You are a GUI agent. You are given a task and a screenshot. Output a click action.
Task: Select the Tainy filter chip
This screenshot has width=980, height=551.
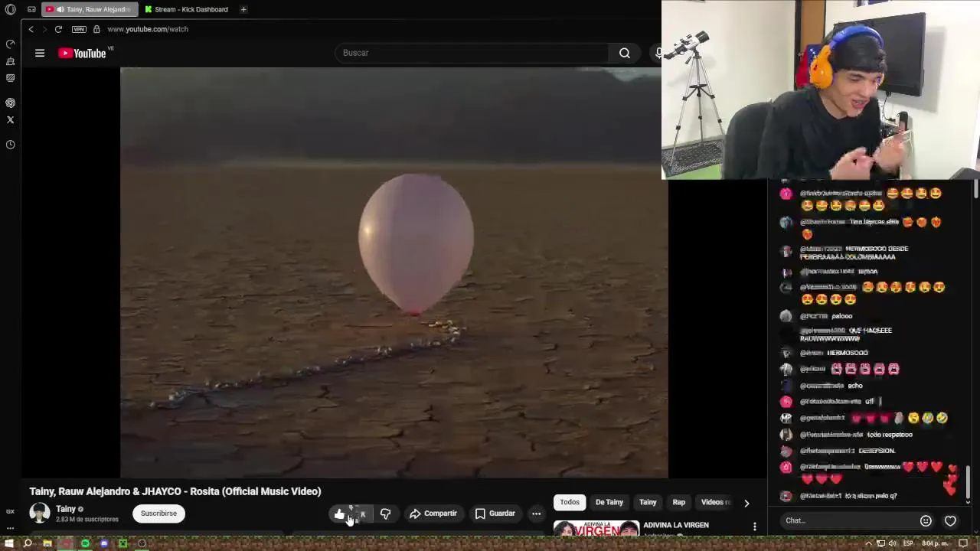[648, 502]
